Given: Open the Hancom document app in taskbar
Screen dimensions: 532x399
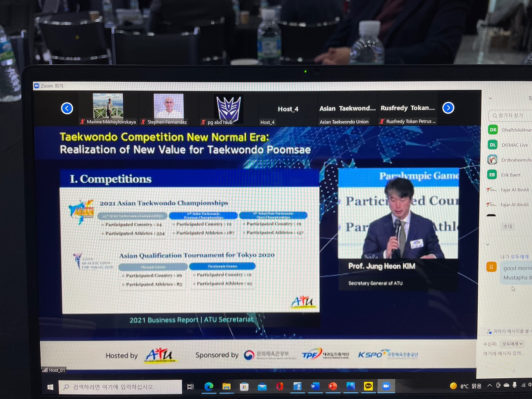Looking at the screenshot, I should tap(297, 386).
